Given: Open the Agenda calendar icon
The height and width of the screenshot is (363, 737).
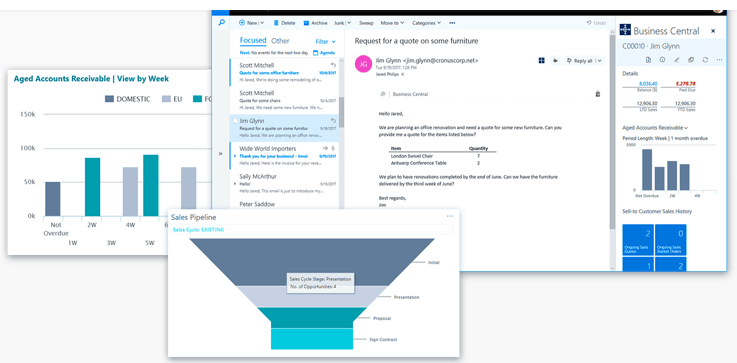Looking at the screenshot, I should point(315,53).
